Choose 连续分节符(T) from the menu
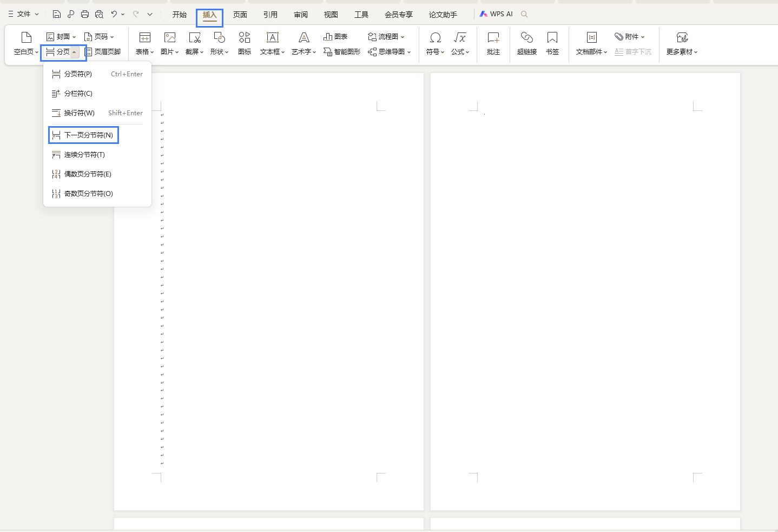 (97, 155)
